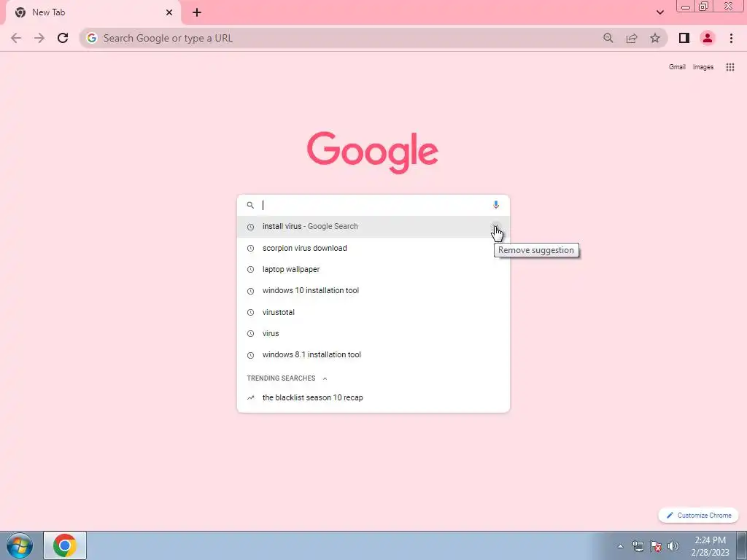Choose 'windows 10 installation tool' suggestion
Screen dimensions: 747x560
click(373, 290)
